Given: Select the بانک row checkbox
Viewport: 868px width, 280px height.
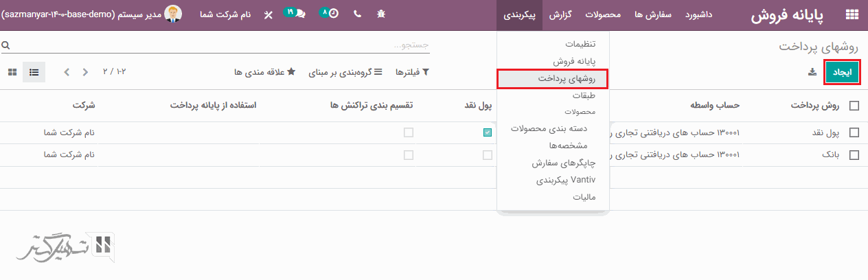Looking at the screenshot, I should click(x=854, y=155).
